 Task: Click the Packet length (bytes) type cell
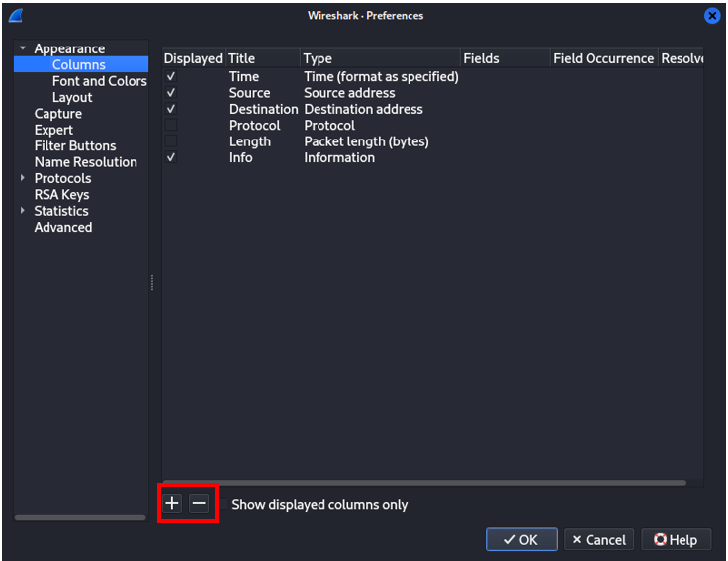click(x=366, y=141)
